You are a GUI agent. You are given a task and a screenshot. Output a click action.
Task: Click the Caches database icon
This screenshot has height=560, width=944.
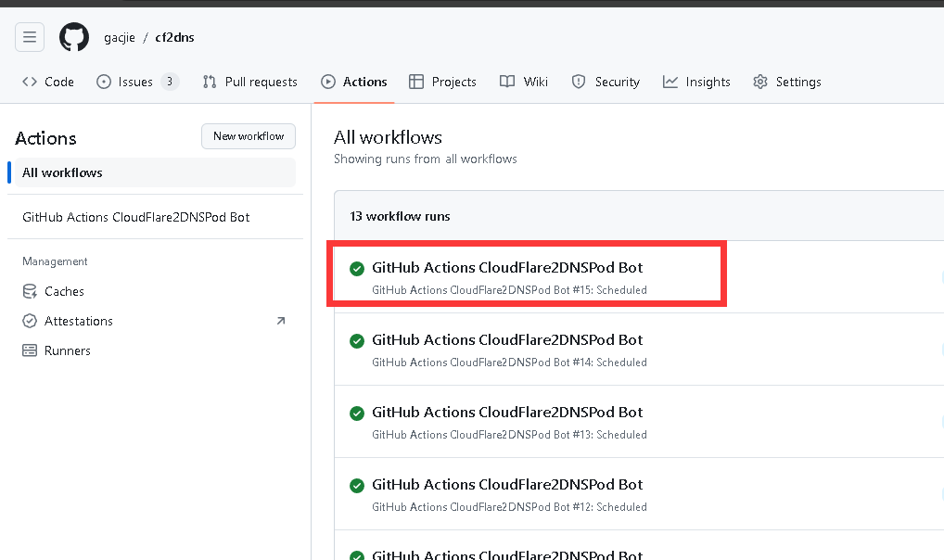pos(30,291)
